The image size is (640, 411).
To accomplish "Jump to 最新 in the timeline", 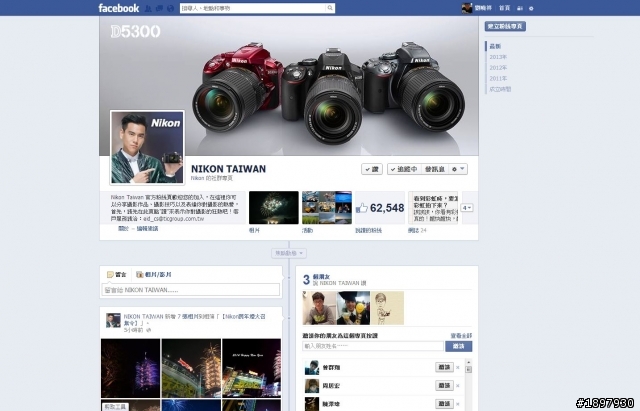I will (x=495, y=46).
